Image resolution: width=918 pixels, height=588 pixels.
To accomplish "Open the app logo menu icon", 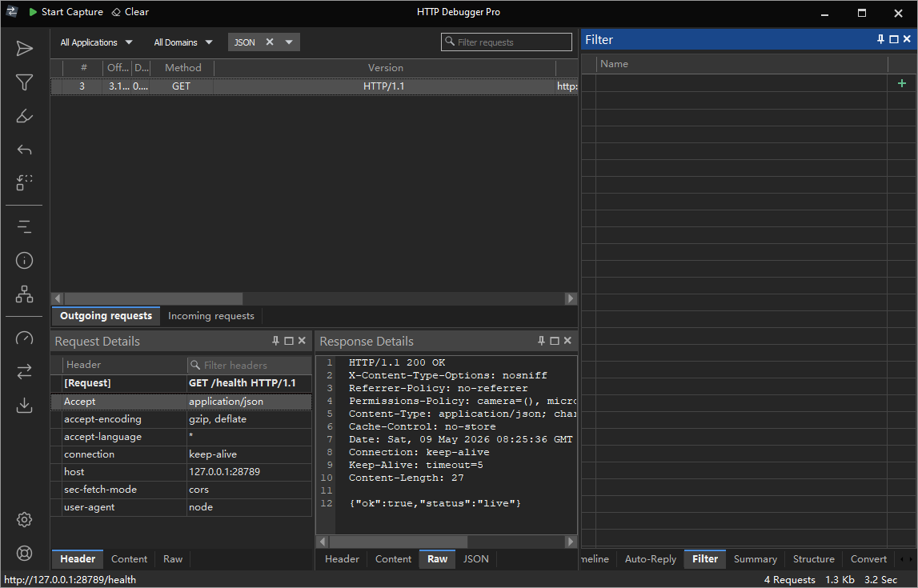I will 12,11.
